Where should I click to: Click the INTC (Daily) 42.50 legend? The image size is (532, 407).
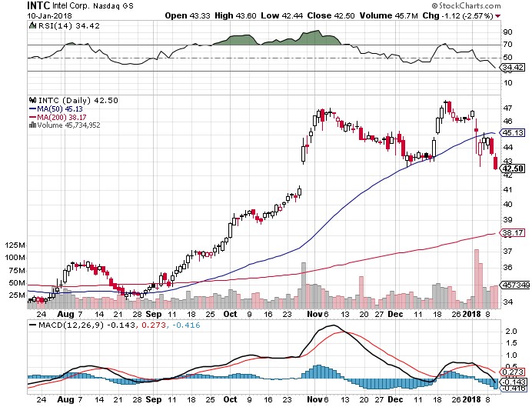(78, 101)
